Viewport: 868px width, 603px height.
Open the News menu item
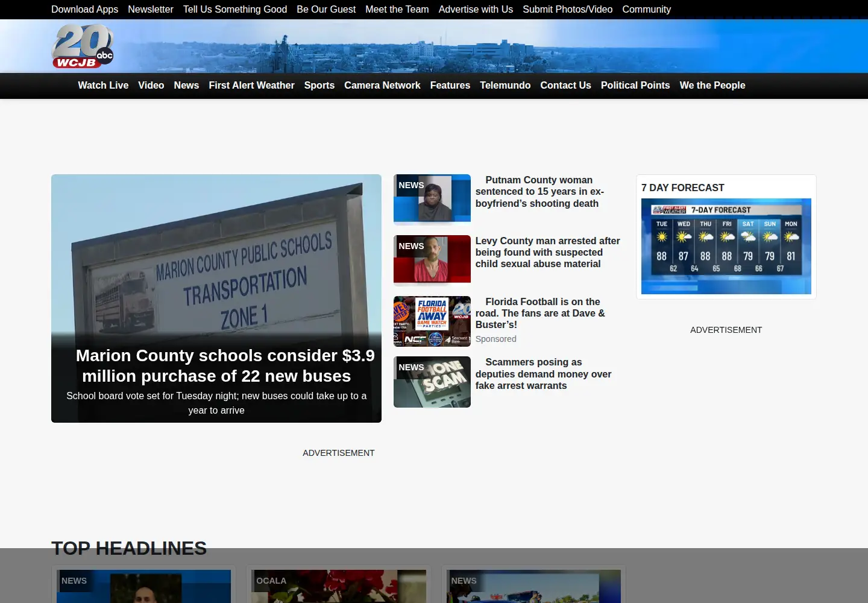(x=186, y=86)
